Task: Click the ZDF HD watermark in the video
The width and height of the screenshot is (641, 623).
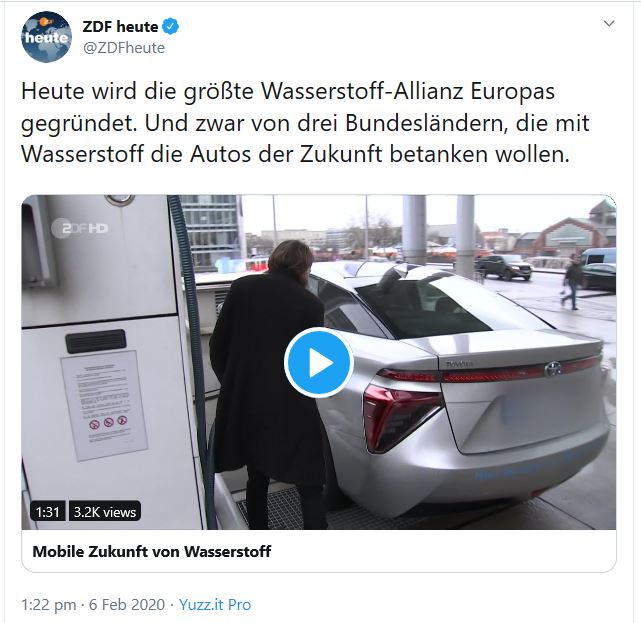Action: (x=80, y=228)
